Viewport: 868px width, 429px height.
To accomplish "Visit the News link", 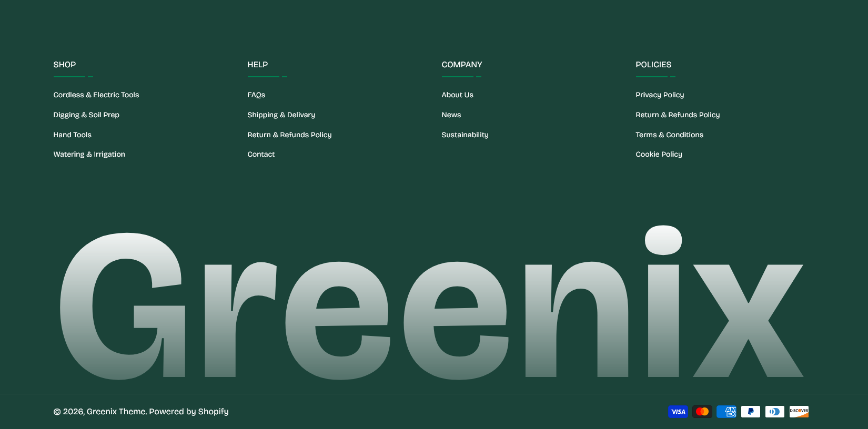I will click(x=451, y=115).
